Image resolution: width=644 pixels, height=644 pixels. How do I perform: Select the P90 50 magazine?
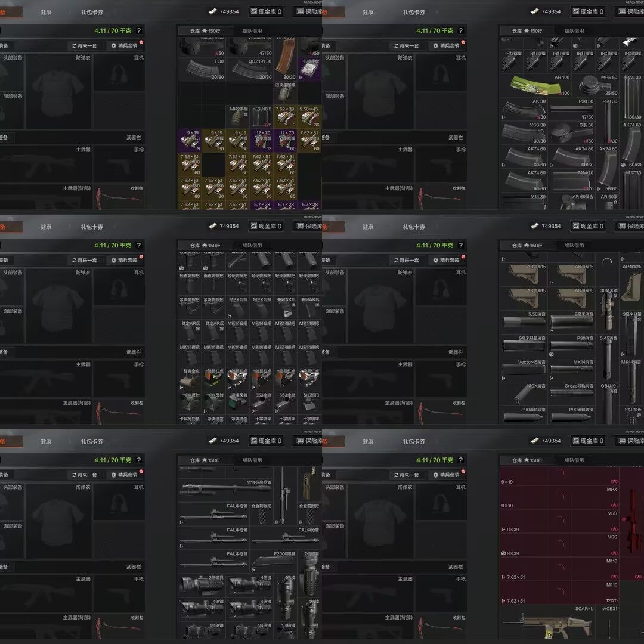click(x=571, y=109)
